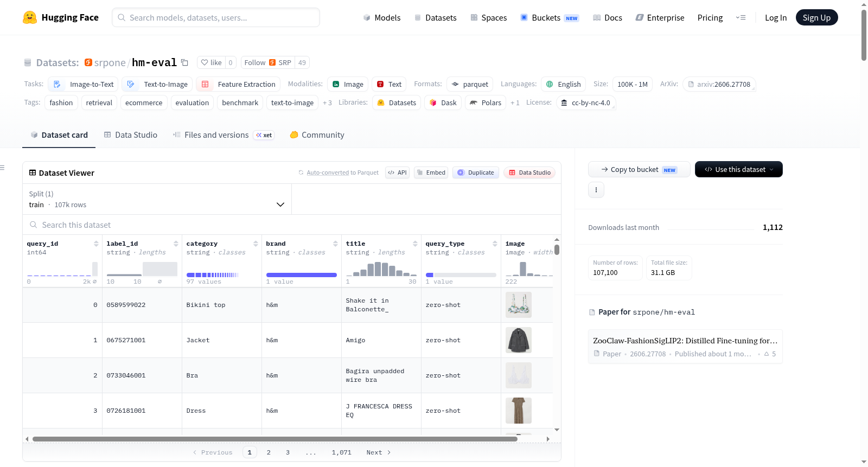Select the Image-to-Text task tag
Viewport: 868px width, 467px height.
[83, 84]
